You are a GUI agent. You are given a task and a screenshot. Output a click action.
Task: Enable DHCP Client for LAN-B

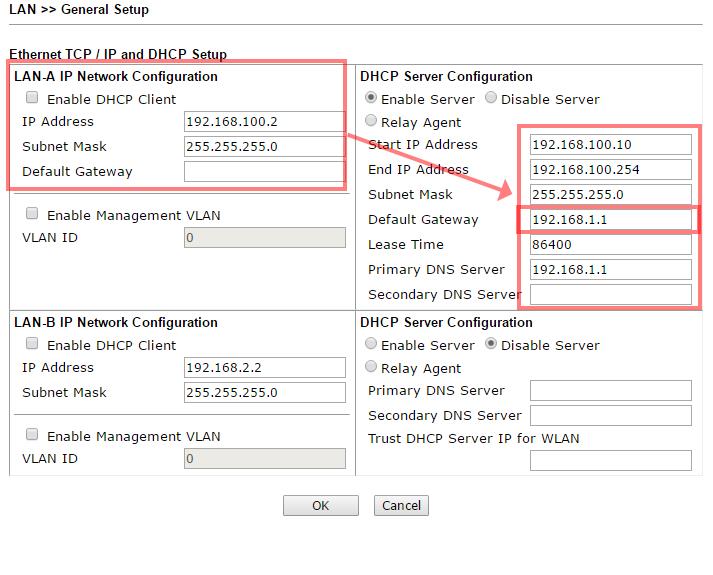click(32, 344)
